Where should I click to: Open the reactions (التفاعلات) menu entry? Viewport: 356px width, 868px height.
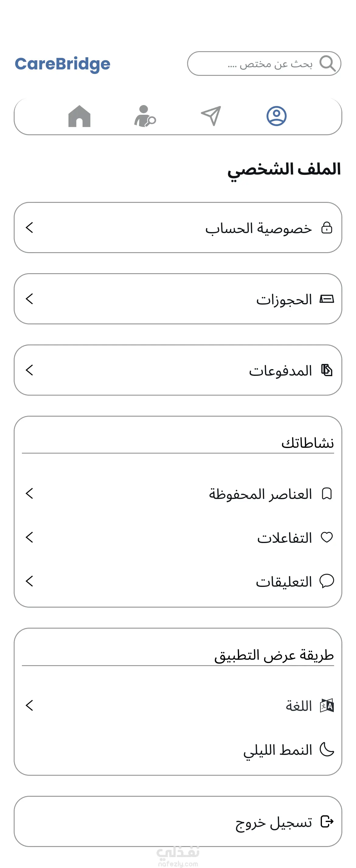(x=178, y=538)
